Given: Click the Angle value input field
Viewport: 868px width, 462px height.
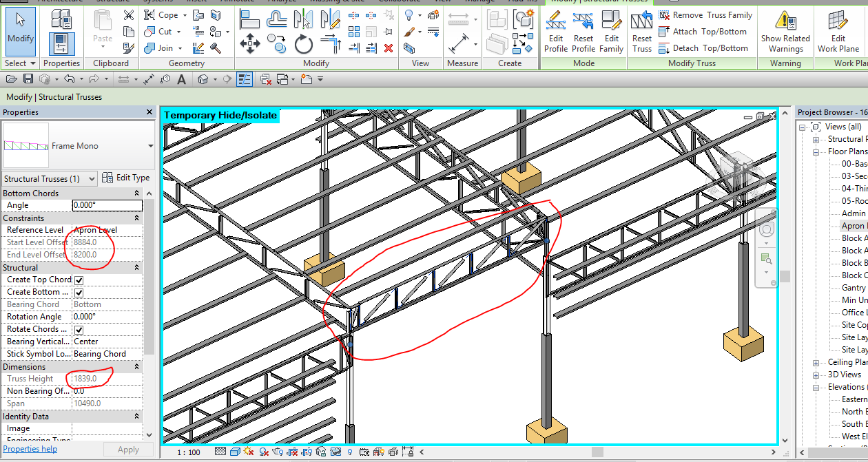Looking at the screenshot, I should click(x=107, y=205).
